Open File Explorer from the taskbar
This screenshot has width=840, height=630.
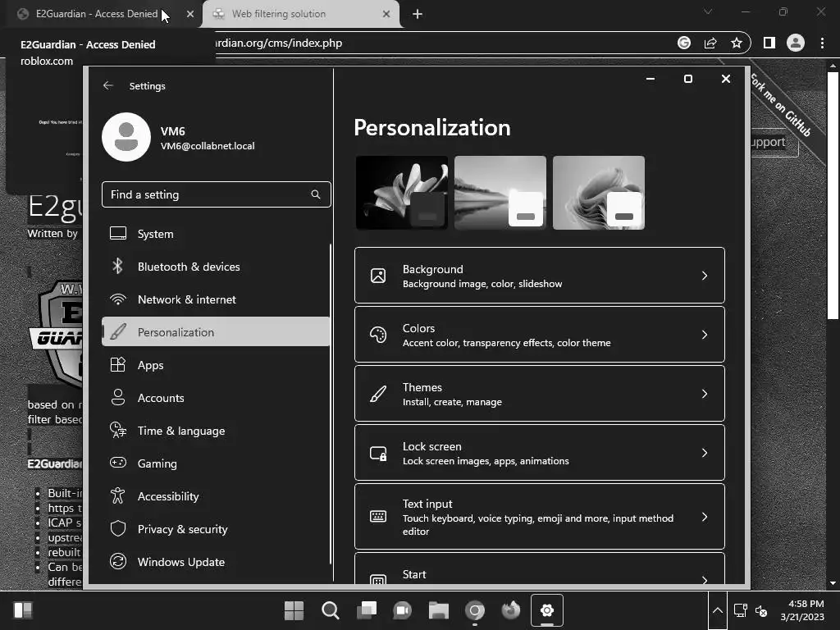pyautogui.click(x=439, y=610)
